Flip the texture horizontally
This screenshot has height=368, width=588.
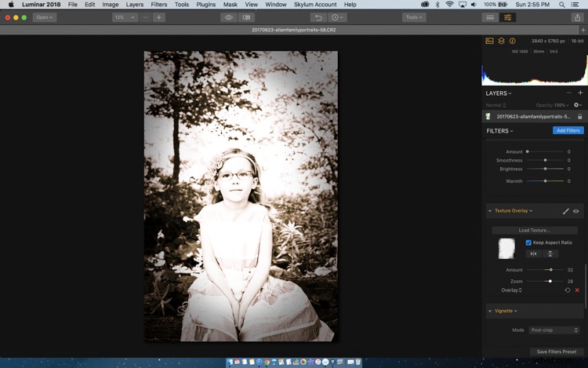coord(533,254)
